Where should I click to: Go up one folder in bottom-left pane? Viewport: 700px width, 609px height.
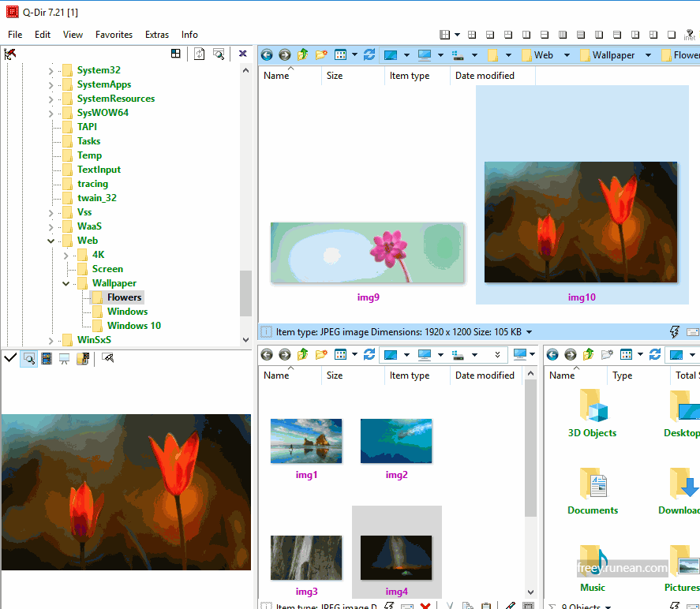click(x=303, y=354)
